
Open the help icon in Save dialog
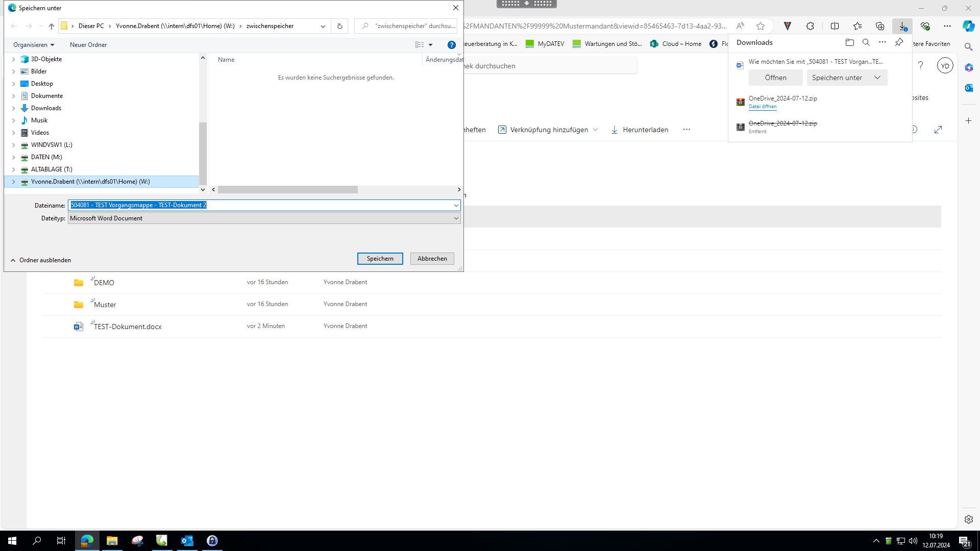coord(451,45)
